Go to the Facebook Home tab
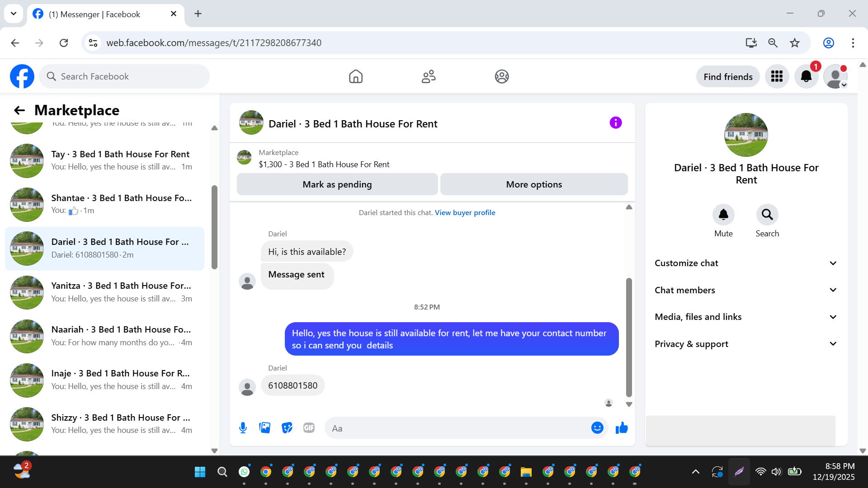 [356, 76]
